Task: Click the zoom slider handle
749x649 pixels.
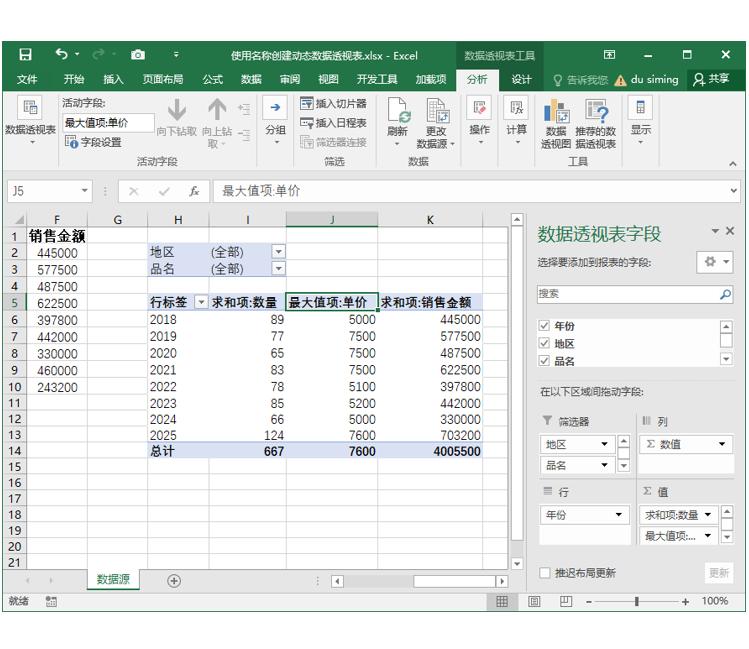Action: [637, 601]
